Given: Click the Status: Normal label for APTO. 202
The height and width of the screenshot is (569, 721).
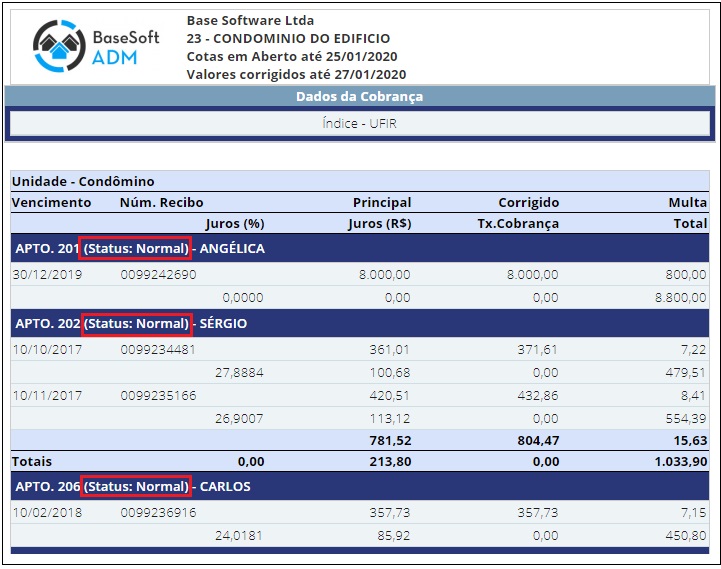Looking at the screenshot, I should (x=136, y=324).
